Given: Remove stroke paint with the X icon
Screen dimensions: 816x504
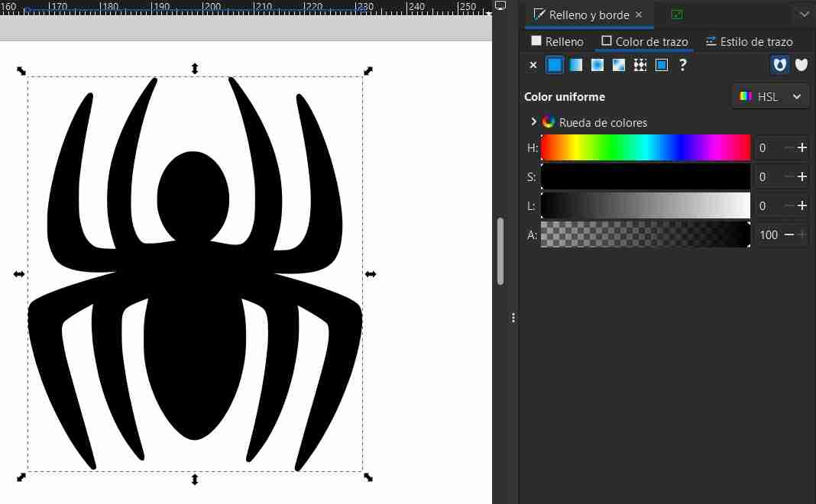Looking at the screenshot, I should click(x=533, y=65).
